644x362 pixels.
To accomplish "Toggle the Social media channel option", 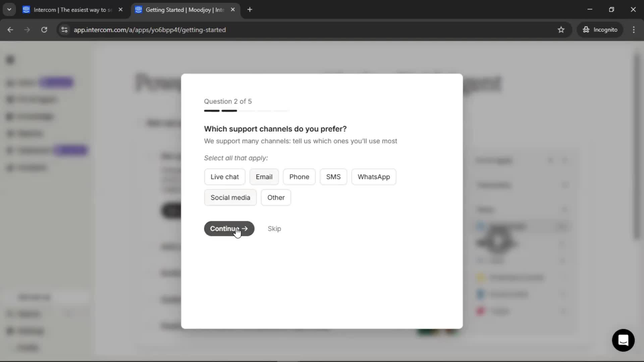I will pos(230,197).
